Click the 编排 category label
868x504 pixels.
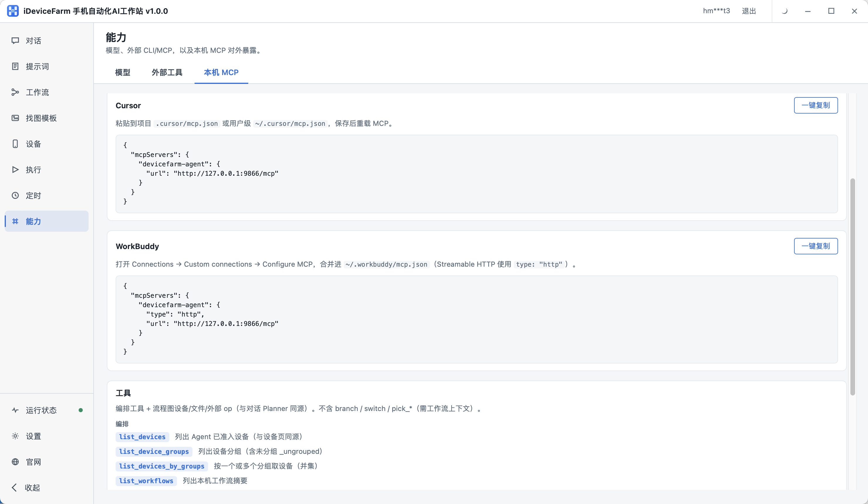(122, 424)
